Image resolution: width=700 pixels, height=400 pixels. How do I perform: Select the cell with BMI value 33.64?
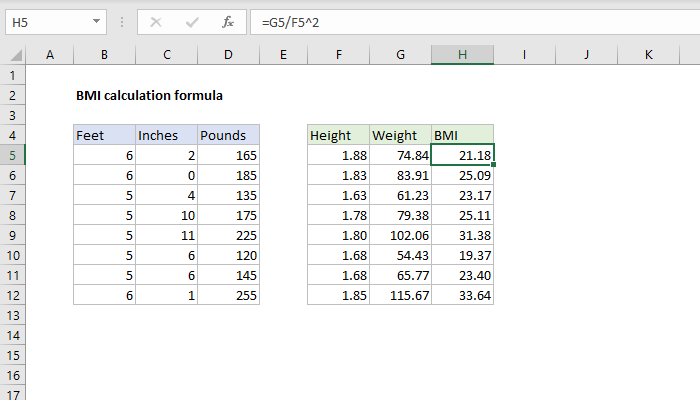coord(462,295)
